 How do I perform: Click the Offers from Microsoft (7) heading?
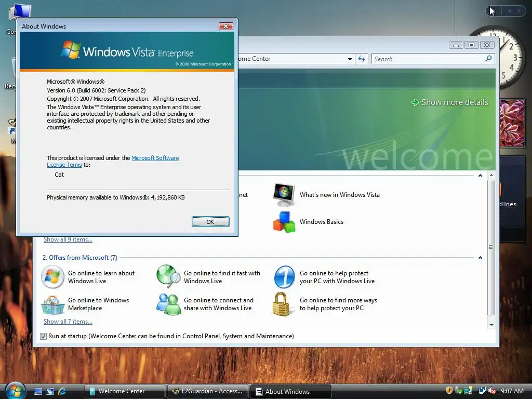point(79,258)
